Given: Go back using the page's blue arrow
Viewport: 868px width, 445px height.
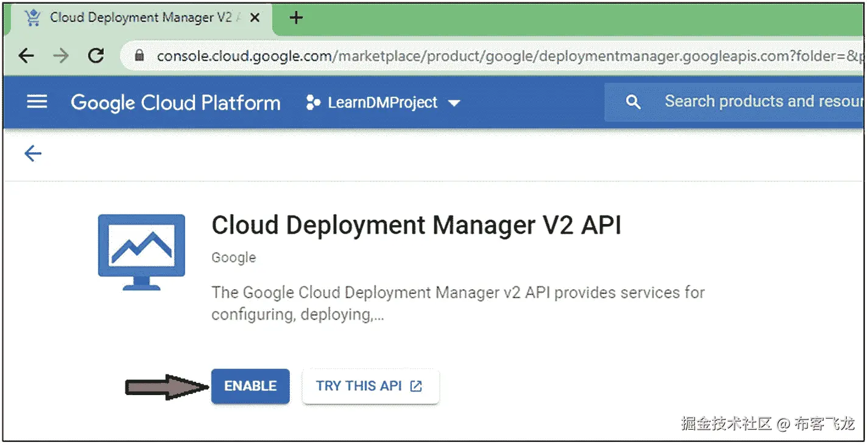Looking at the screenshot, I should point(33,153).
